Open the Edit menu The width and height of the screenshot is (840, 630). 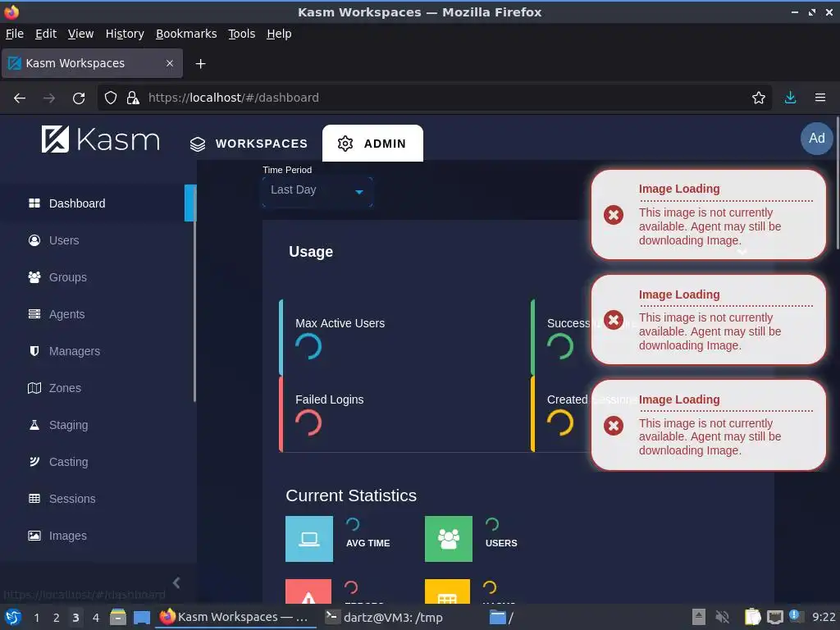(46, 34)
